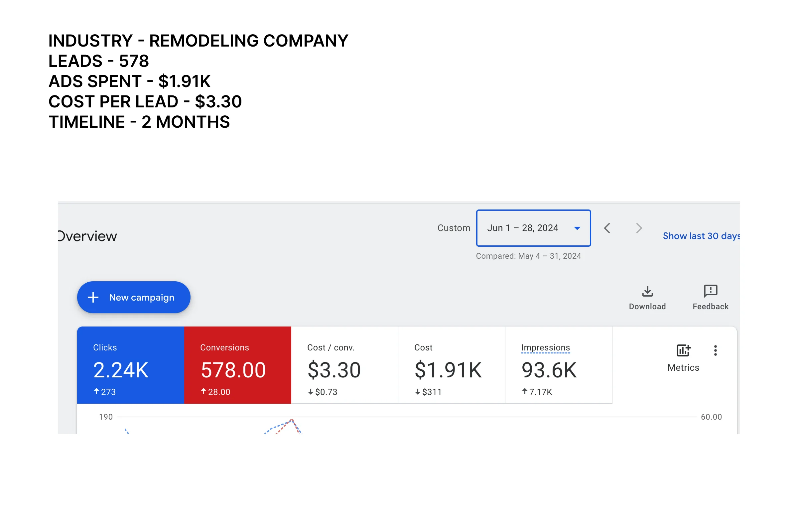This screenshot has height=532, width=798.
Task: Select the Cost metric tile
Action: pyautogui.click(x=451, y=365)
